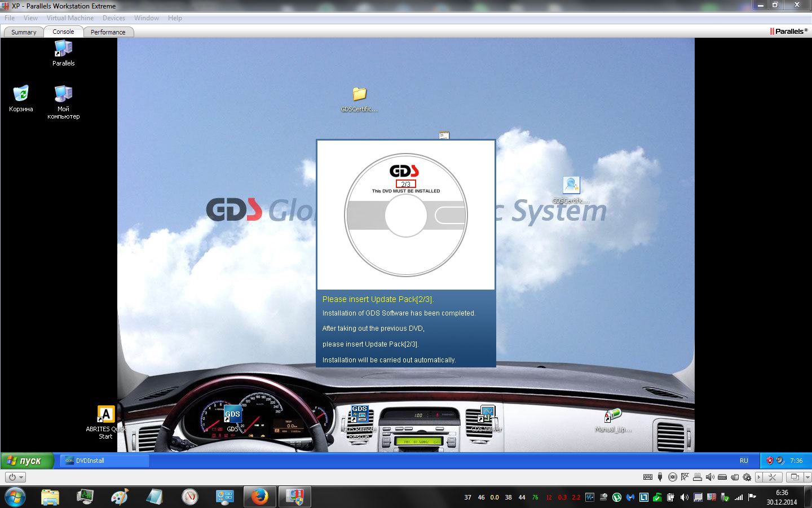Click the CD/DVD drive icon in the Parallels status bar
Viewport: 812px width, 508px height.
point(673,477)
